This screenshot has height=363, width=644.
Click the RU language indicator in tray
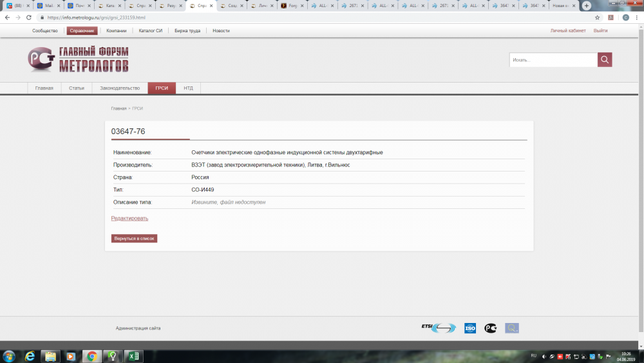pyautogui.click(x=533, y=356)
